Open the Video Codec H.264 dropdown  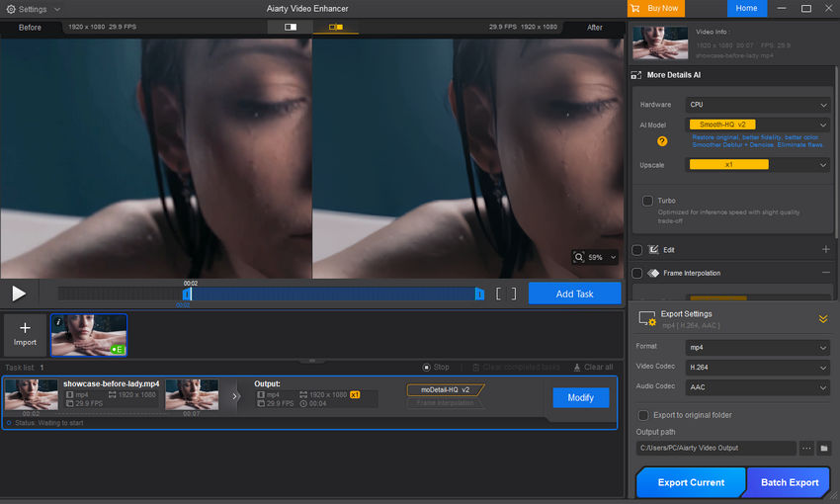coord(758,368)
